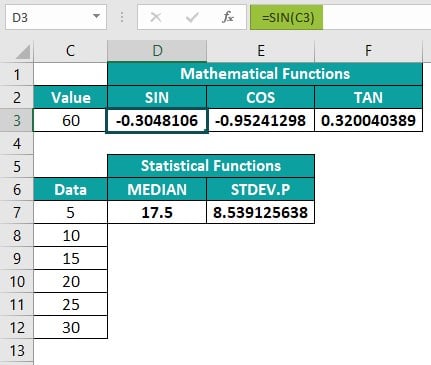Click the Data header cell

click(x=70, y=189)
